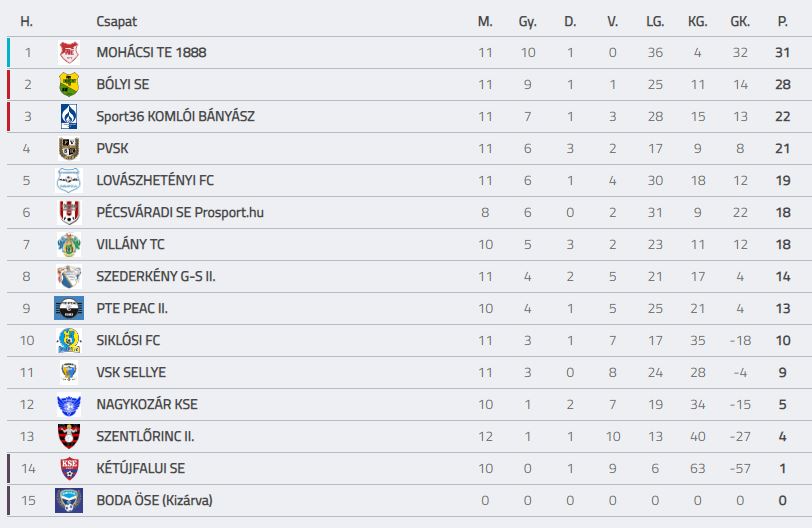Viewport: 812px width, 528px height.
Task: Open the SZEDERKÉNY G-S II. team link
Action: click(x=156, y=276)
